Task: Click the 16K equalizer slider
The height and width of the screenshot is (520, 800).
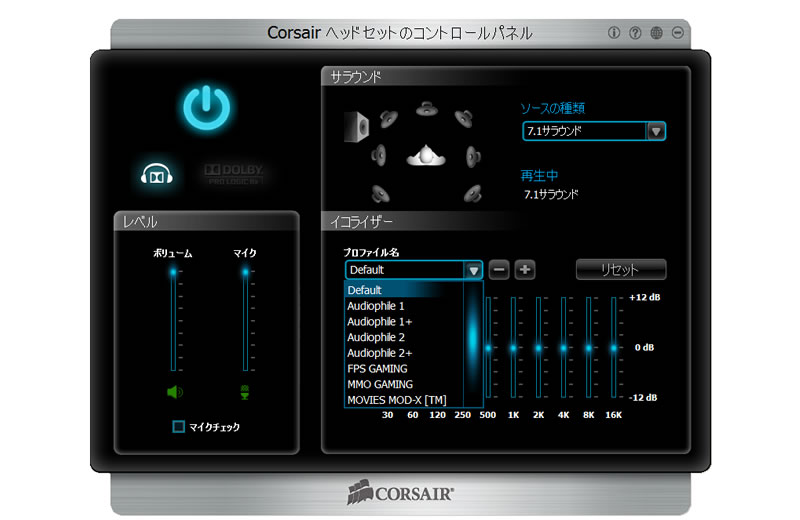Action: pyautogui.click(x=613, y=348)
